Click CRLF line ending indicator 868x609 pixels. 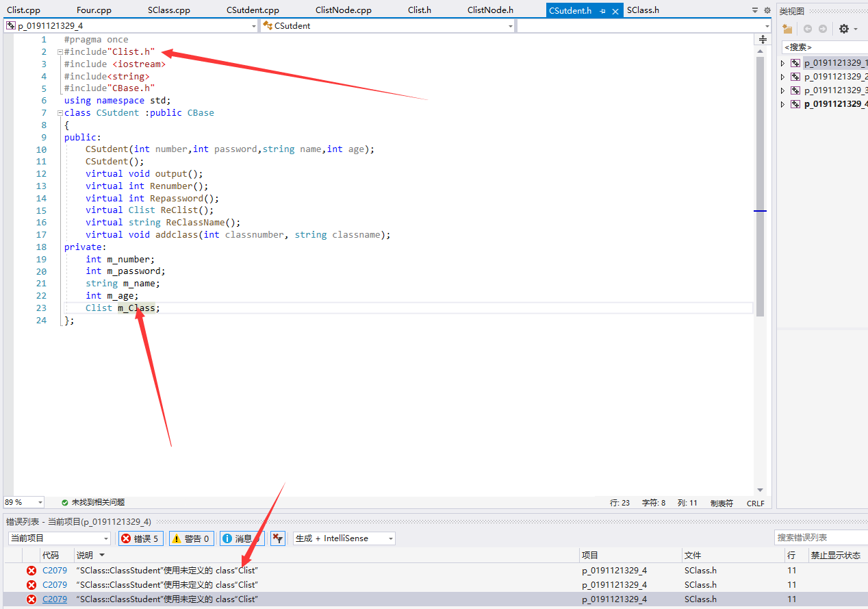[x=755, y=503]
